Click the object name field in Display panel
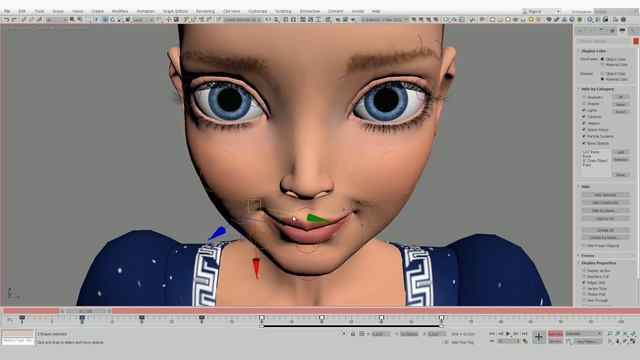 pos(604,41)
